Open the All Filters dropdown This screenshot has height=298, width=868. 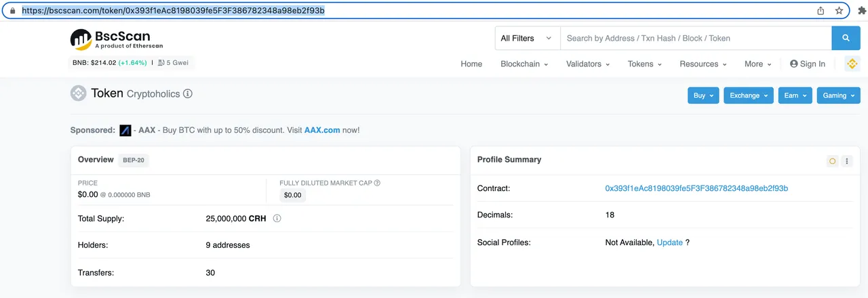point(528,38)
